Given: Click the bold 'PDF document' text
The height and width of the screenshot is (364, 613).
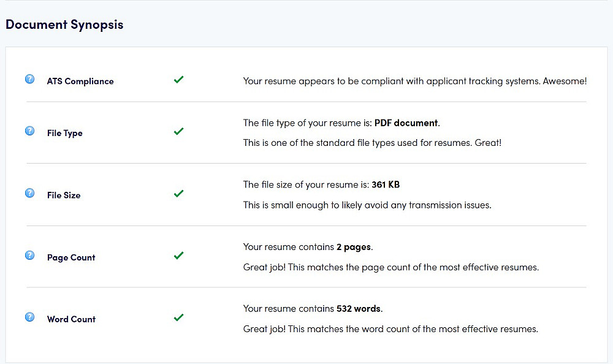Looking at the screenshot, I should click(x=406, y=123).
